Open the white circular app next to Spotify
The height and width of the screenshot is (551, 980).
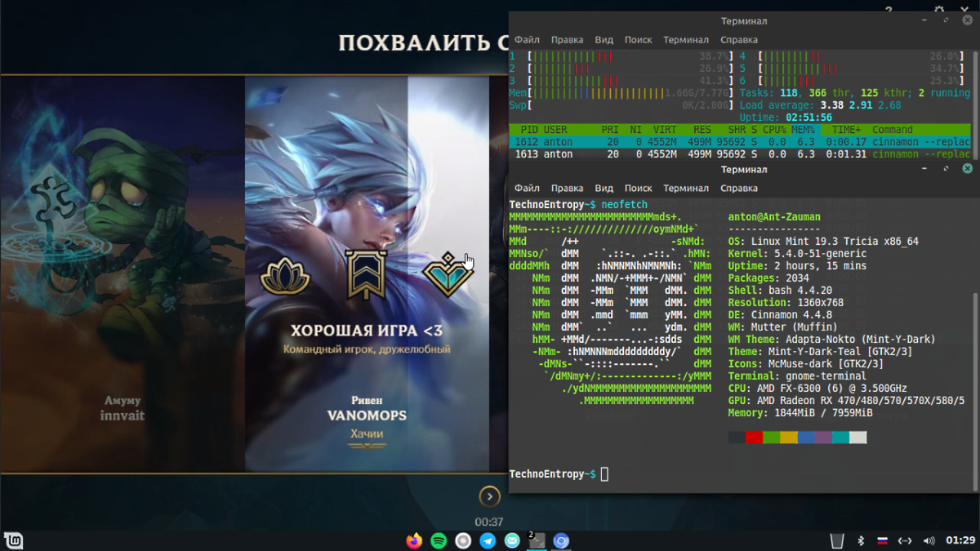coord(463,540)
